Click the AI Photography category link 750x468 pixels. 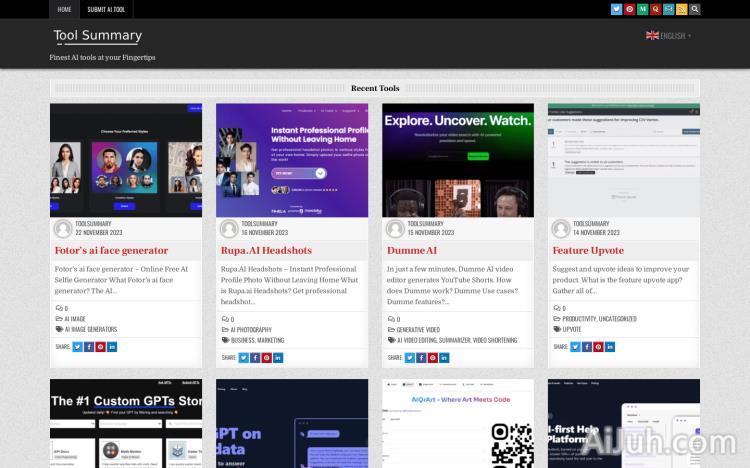(x=251, y=329)
